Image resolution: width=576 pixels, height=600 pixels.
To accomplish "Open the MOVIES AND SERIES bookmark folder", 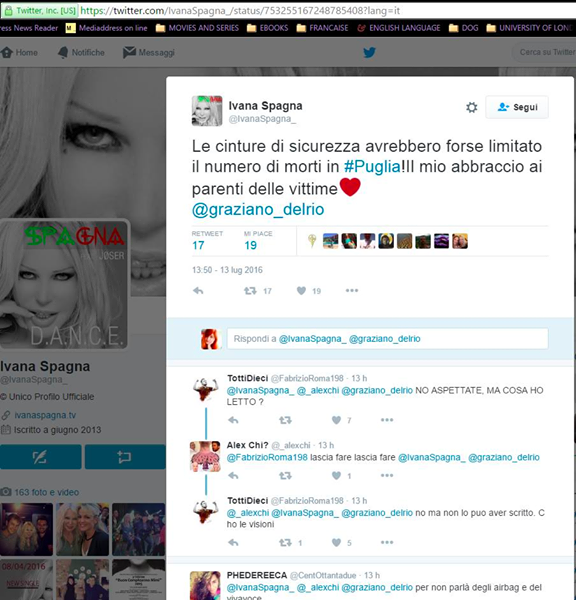I will (x=197, y=28).
